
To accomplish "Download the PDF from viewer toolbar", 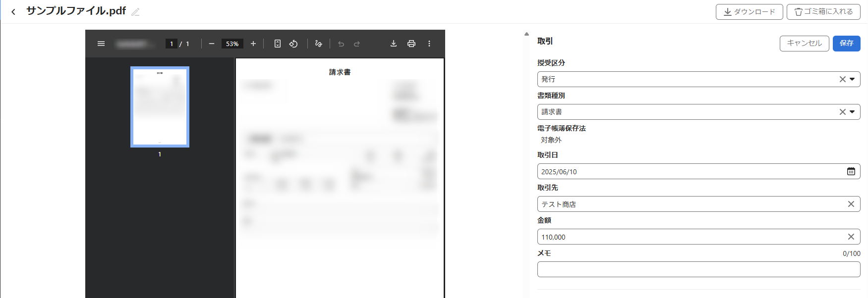I will (394, 44).
